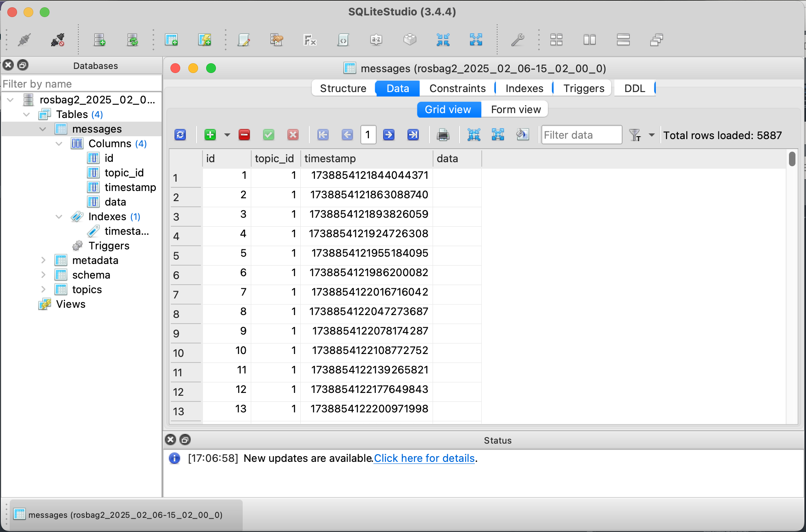The height and width of the screenshot is (532, 806).
Task: Disconnect from database via crossed plug icon
Action: point(58,40)
